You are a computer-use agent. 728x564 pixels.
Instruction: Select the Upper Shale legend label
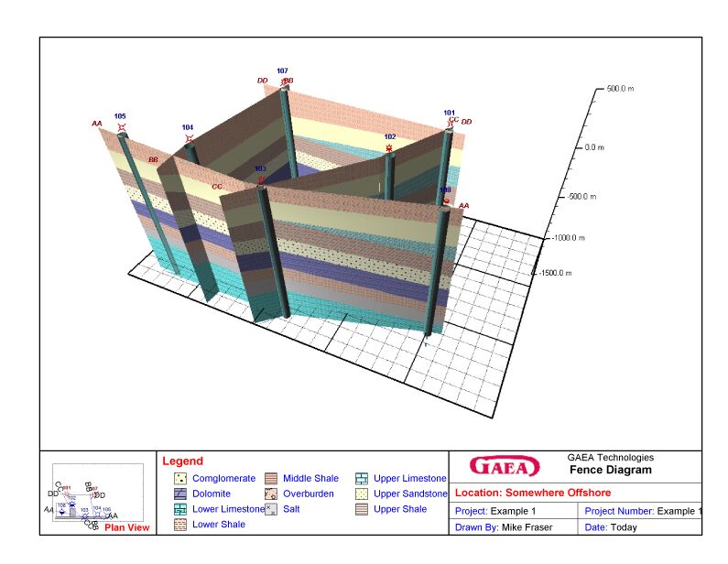point(400,509)
